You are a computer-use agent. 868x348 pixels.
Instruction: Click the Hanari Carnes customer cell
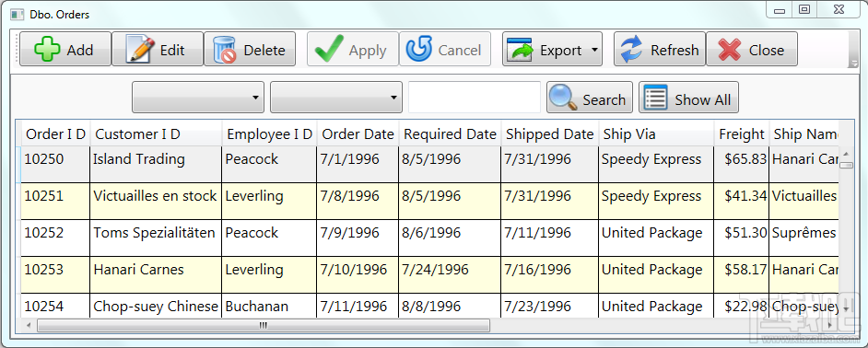pos(156,275)
